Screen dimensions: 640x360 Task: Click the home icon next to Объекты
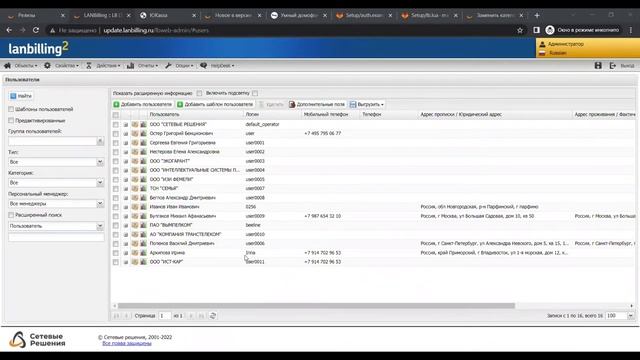pyautogui.click(x=7, y=65)
